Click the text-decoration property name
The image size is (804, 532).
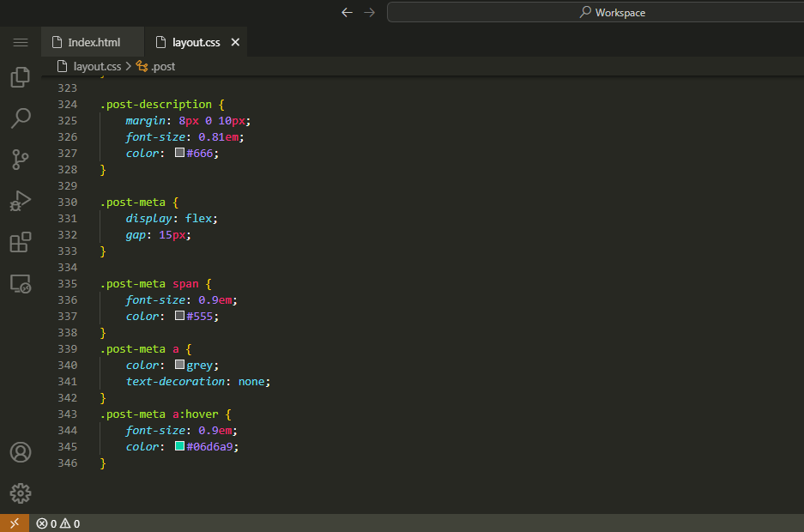pos(175,381)
